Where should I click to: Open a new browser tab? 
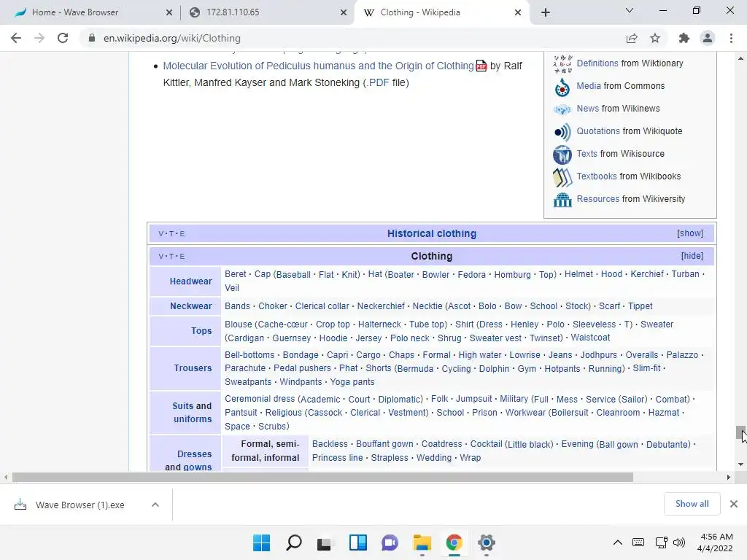(546, 12)
